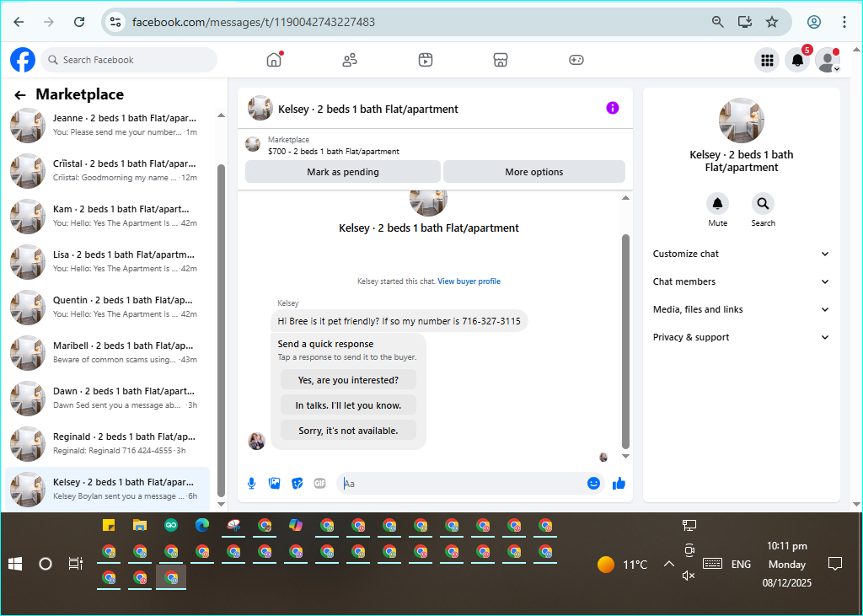Open the View buyer profile link
The width and height of the screenshot is (863, 616).
coord(469,281)
